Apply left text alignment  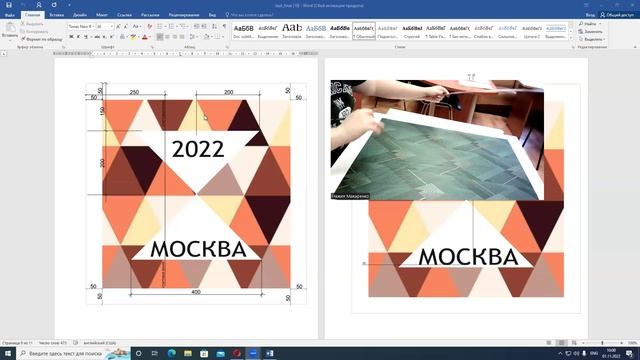[160, 37]
